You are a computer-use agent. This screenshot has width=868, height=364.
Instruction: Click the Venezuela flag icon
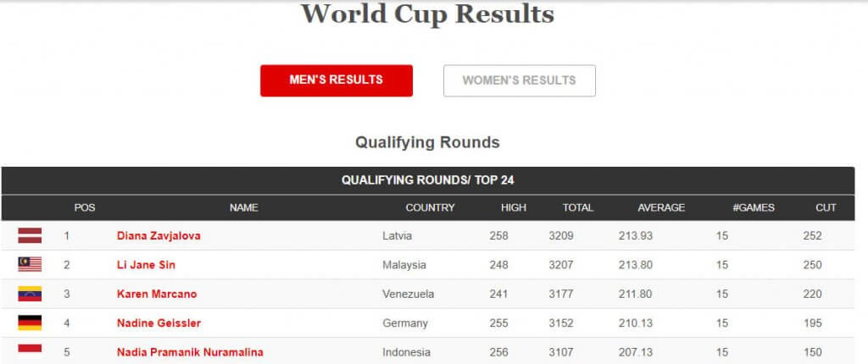point(30,294)
